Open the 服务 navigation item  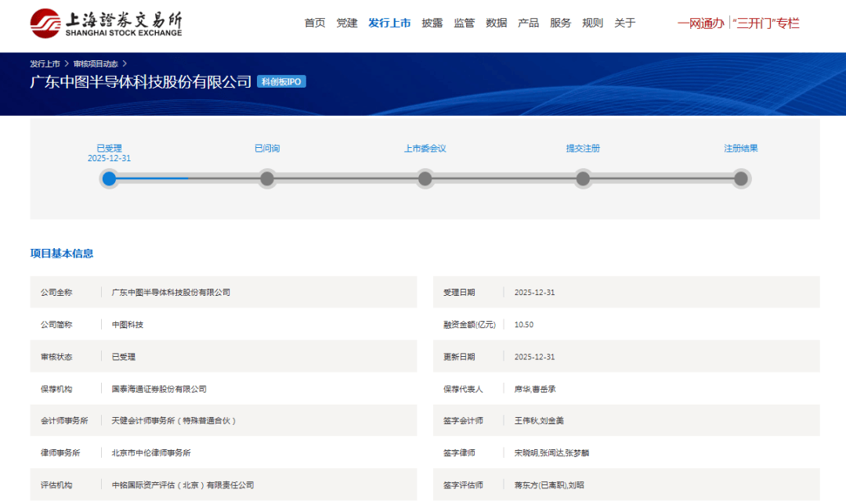561,23
